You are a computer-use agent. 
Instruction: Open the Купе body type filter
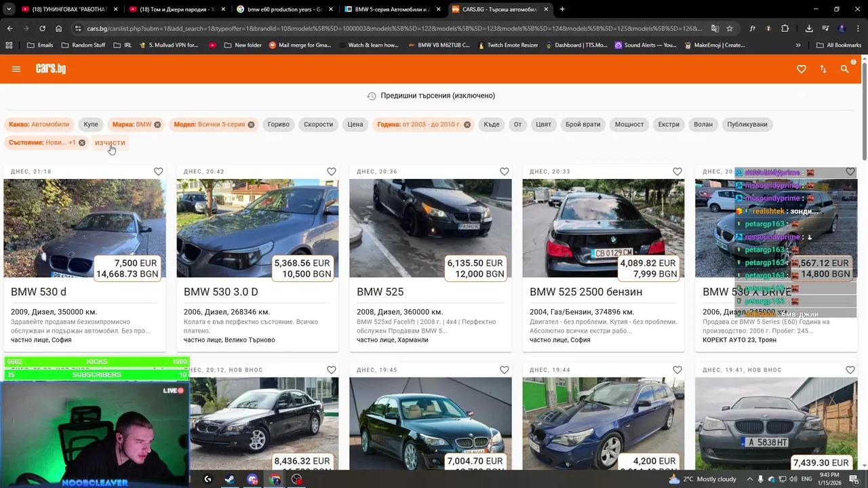click(x=91, y=125)
